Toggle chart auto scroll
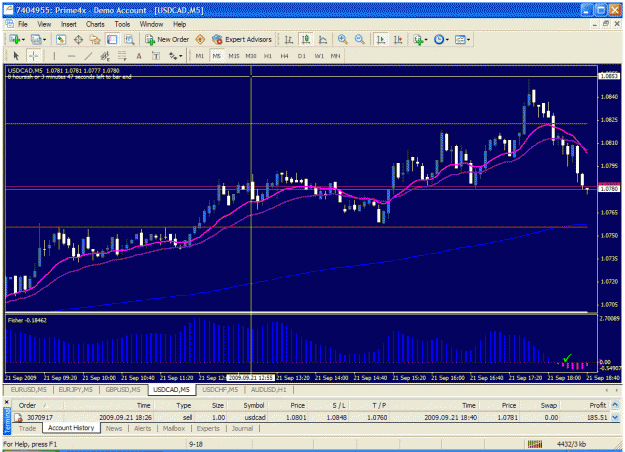The width and height of the screenshot is (625, 452). (x=381, y=39)
